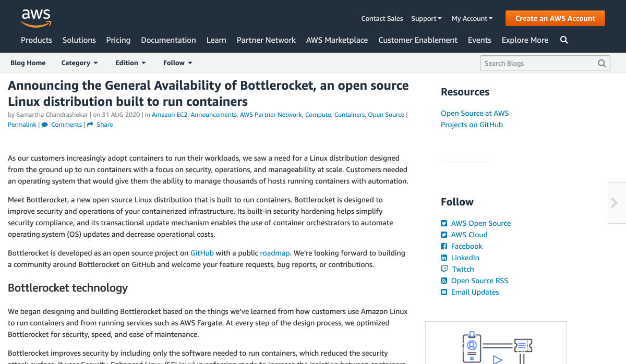
Task: Expand the Edition dropdown
Action: tap(130, 63)
